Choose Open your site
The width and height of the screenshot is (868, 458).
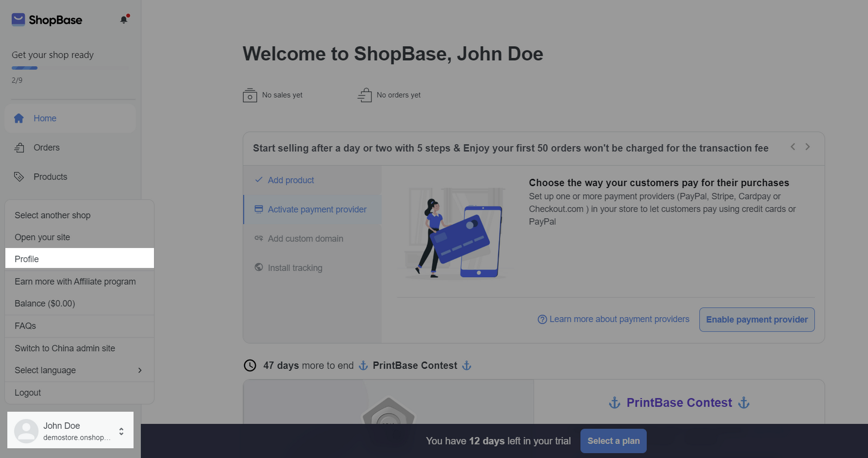pos(80,237)
